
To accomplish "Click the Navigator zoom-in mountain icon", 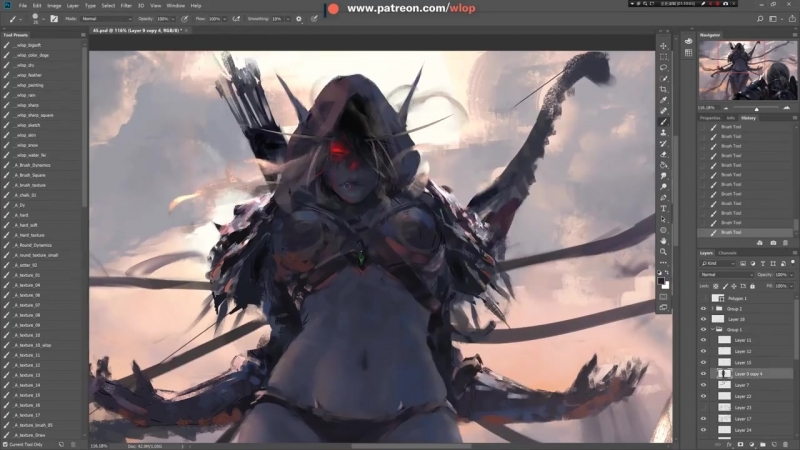I will click(786, 108).
